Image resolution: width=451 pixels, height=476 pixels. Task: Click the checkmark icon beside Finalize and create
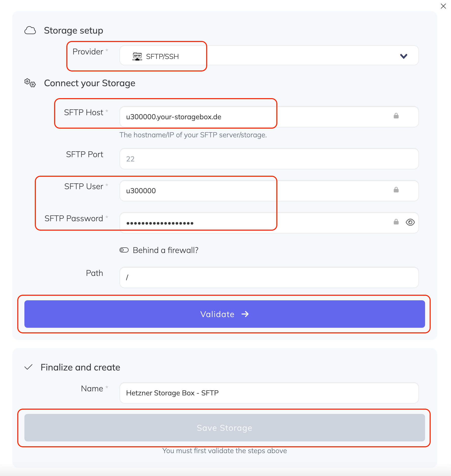pos(28,367)
